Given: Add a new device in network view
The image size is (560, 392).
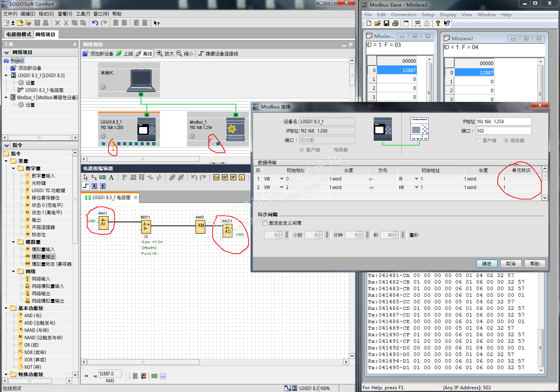Looking at the screenshot, I should tap(98, 53).
